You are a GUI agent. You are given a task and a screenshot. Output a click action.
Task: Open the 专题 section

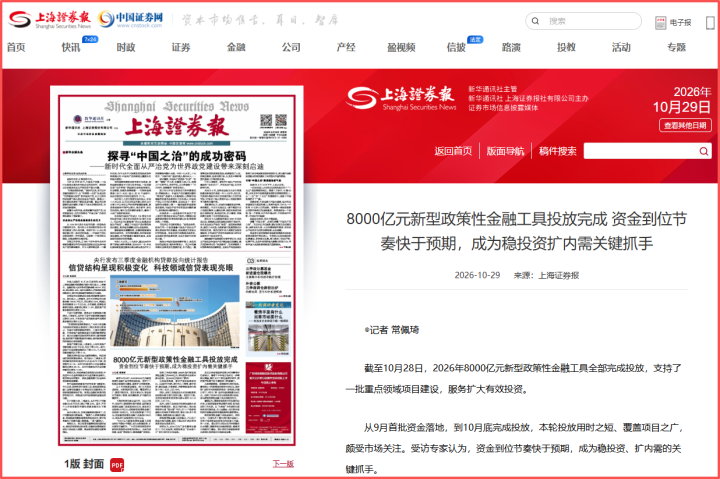676,47
